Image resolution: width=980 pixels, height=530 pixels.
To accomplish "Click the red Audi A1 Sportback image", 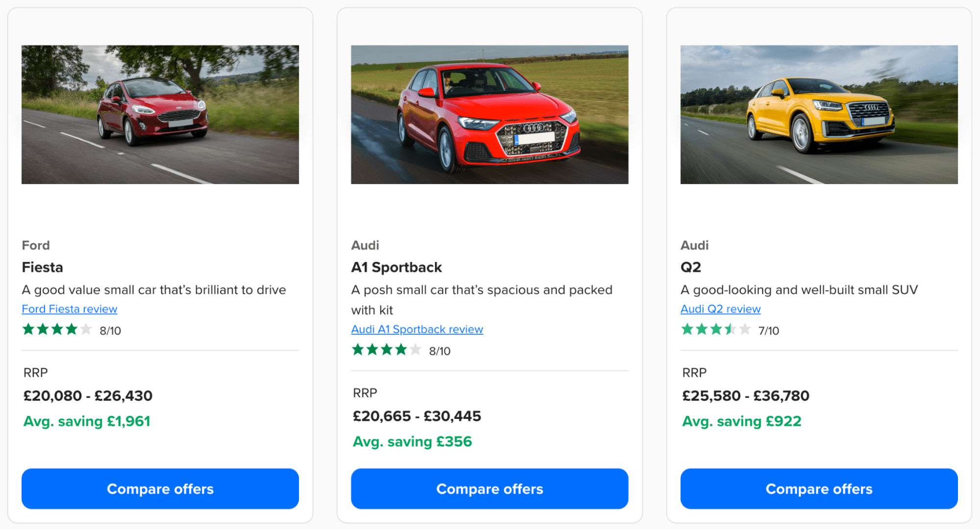I will (489, 114).
